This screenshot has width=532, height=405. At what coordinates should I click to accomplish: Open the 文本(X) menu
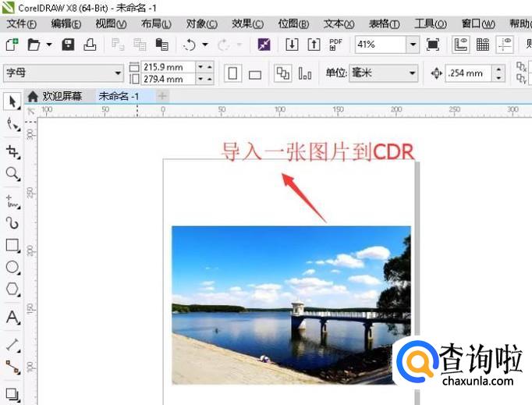click(339, 23)
